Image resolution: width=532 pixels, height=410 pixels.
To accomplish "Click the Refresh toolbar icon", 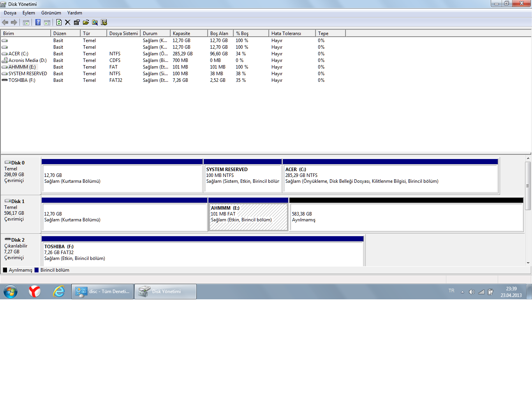I will (x=59, y=22).
